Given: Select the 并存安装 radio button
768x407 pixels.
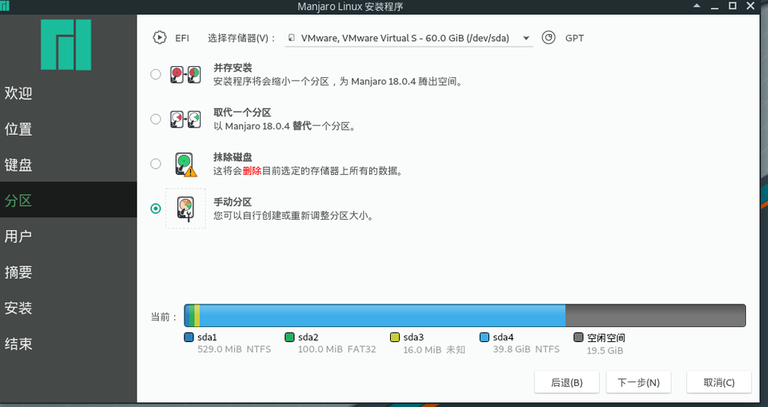Looking at the screenshot, I should click(155, 74).
